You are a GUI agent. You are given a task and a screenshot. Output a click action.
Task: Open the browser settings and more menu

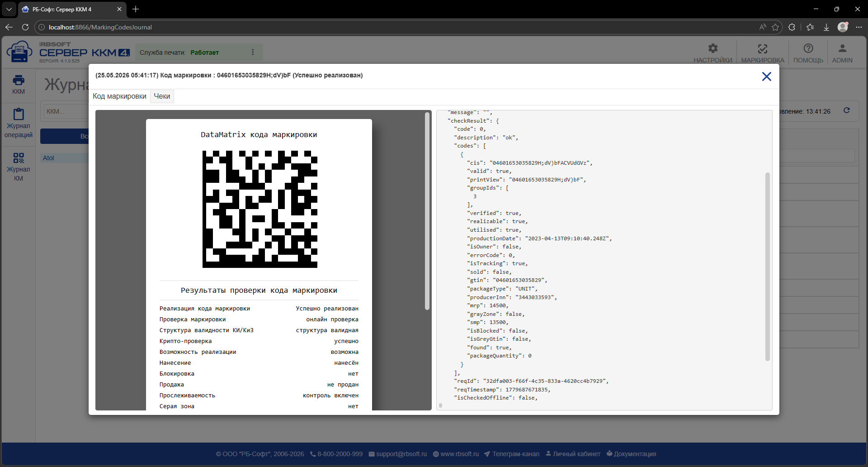click(859, 27)
